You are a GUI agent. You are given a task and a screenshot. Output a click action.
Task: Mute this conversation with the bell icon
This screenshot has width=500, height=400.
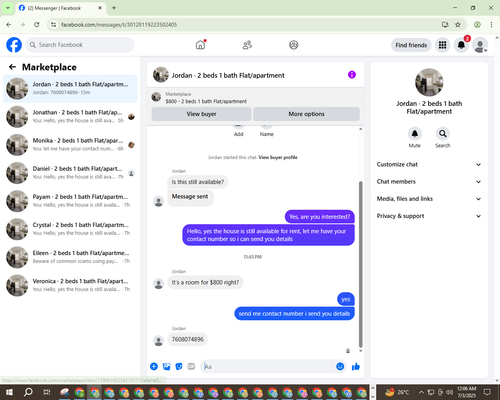pos(414,134)
